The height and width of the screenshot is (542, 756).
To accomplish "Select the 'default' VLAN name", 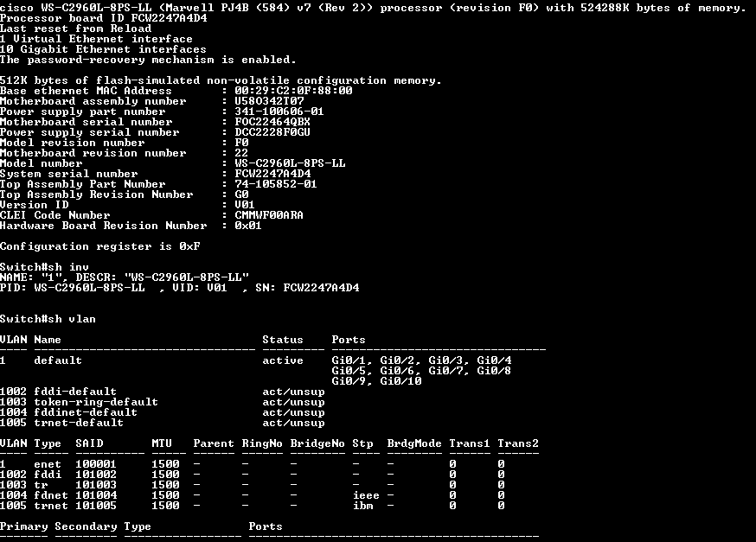I will pyautogui.click(x=58, y=360).
